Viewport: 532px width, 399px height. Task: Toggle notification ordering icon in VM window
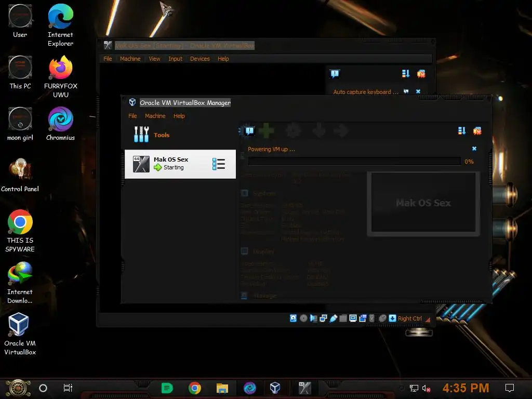pos(406,74)
